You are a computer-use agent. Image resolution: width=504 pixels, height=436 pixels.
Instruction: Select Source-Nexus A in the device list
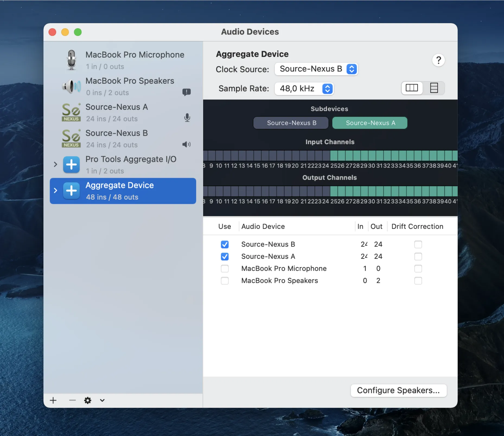point(123,112)
